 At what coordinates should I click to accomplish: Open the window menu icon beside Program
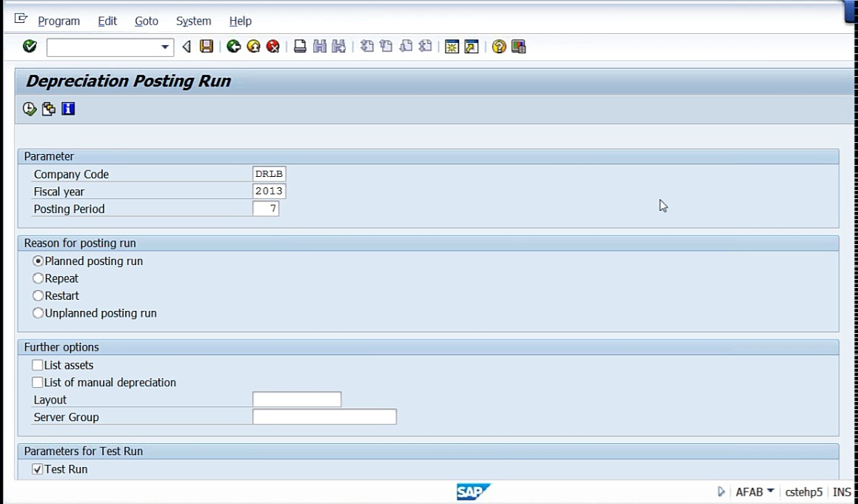pyautogui.click(x=21, y=19)
